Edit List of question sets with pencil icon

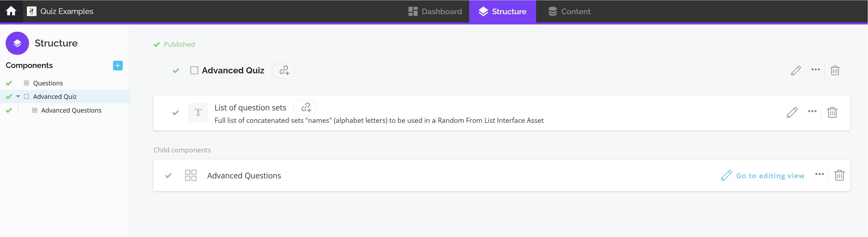click(792, 112)
